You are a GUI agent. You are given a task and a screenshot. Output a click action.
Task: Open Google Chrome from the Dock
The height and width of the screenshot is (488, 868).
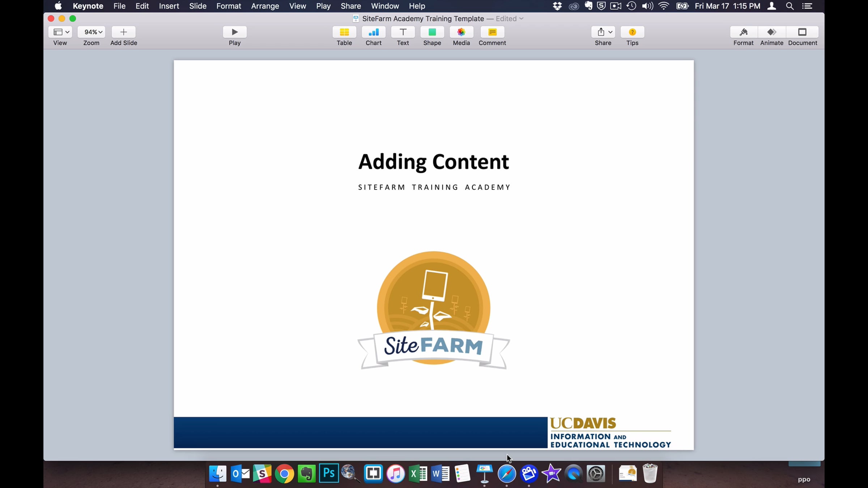tap(284, 474)
